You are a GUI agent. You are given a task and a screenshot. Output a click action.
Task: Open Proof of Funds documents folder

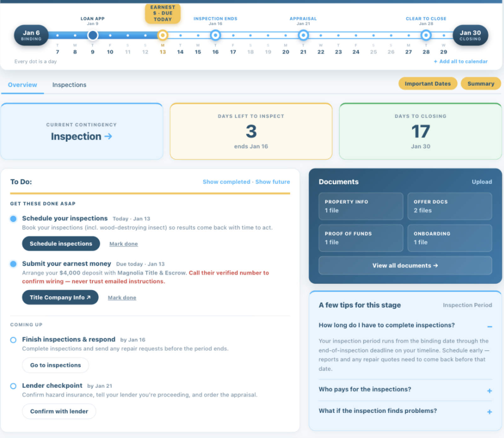[x=361, y=238]
